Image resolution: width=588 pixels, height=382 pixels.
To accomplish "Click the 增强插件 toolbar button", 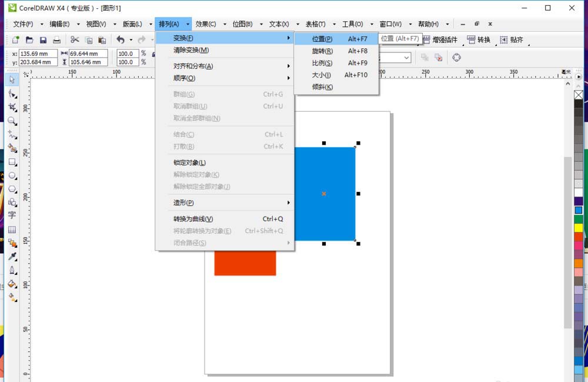I will (x=440, y=39).
